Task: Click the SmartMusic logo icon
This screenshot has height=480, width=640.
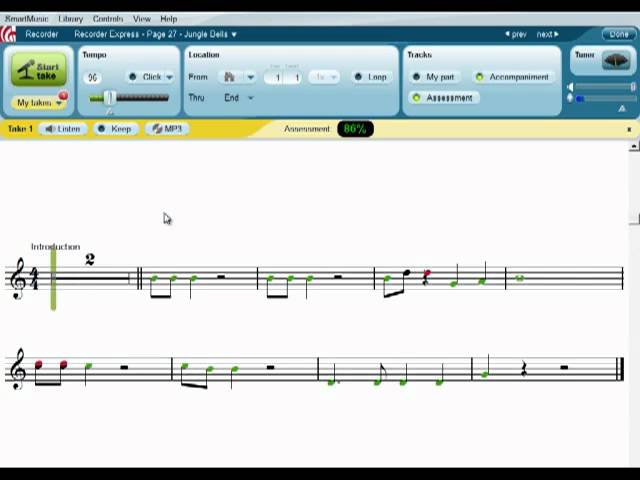Action: [8, 34]
